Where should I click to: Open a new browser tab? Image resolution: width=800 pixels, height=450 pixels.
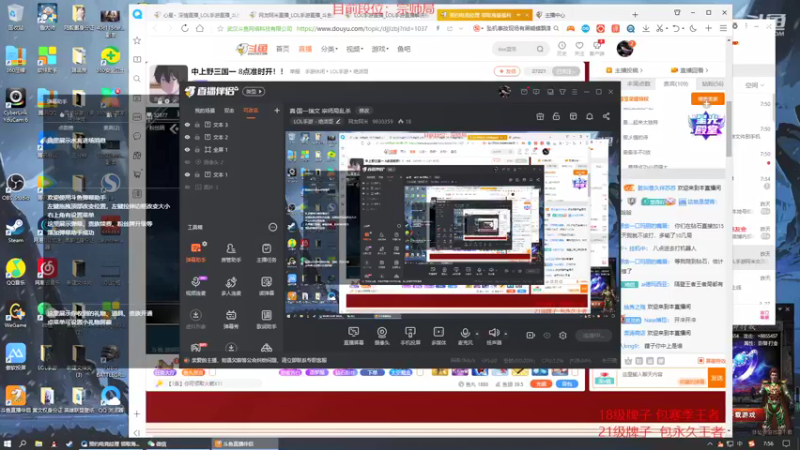point(635,15)
